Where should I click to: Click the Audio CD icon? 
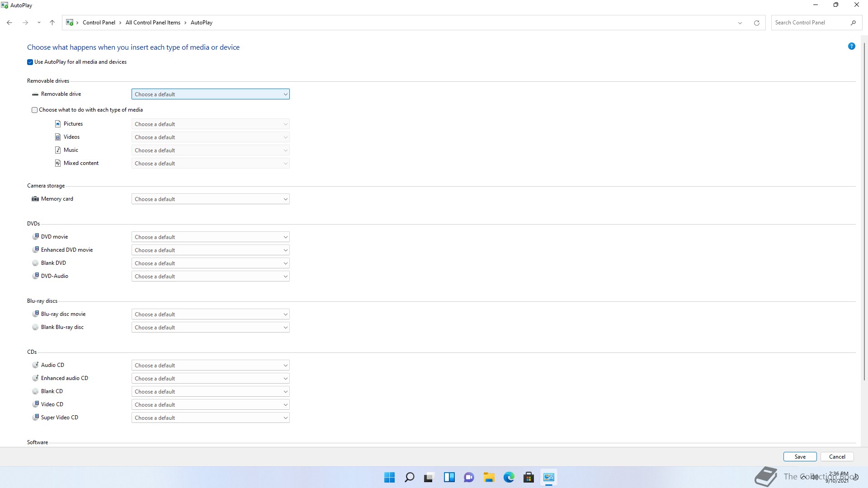click(x=35, y=365)
